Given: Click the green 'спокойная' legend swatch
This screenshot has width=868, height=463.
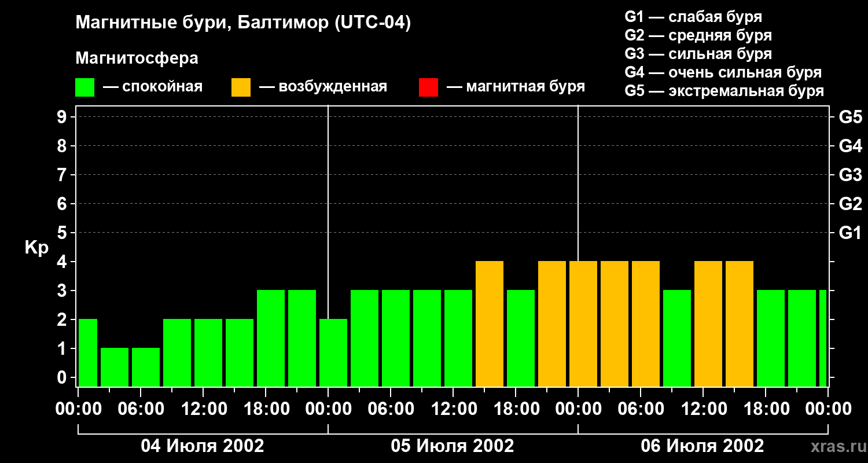Looking at the screenshot, I should tap(84, 87).
